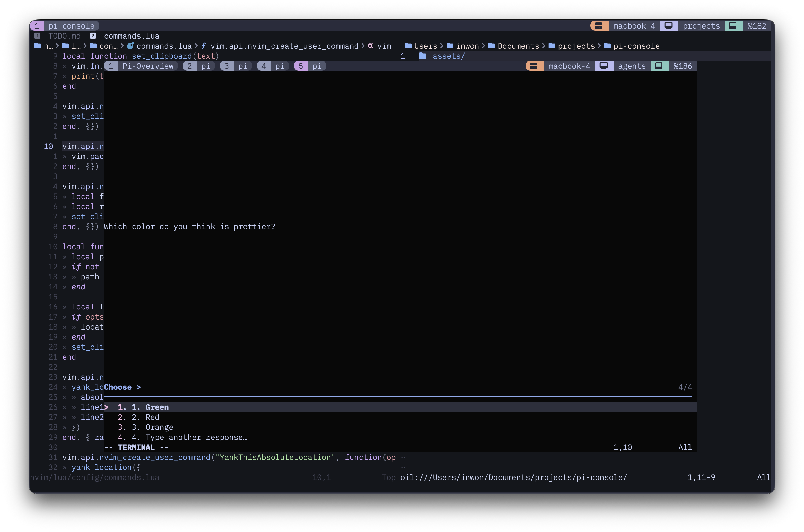
Task: Click the orange server icon in inner tmux bar
Action: click(x=534, y=66)
